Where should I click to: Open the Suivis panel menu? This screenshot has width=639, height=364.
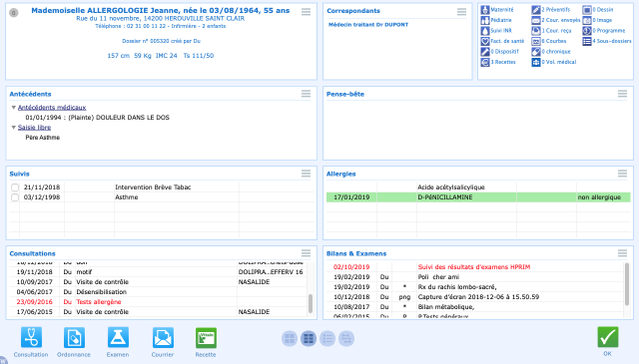[307, 174]
